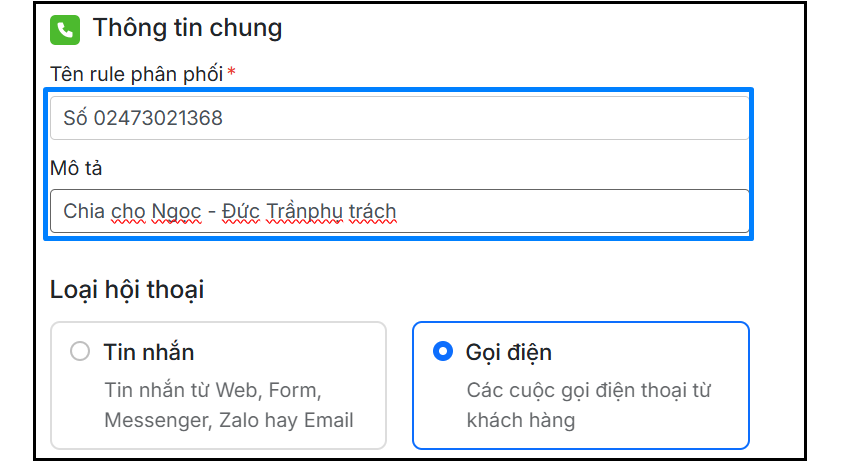This screenshot has height=463, width=841.
Task: Click the "Thông tin chung" section heading
Action: pyautogui.click(x=187, y=28)
